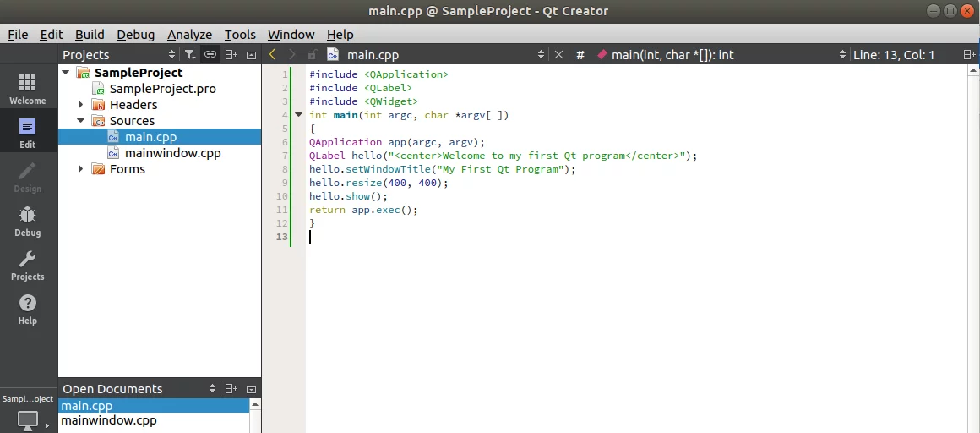The width and height of the screenshot is (980, 433).
Task: Click the main.cpp file icon in editor toolbar
Action: pyautogui.click(x=333, y=55)
